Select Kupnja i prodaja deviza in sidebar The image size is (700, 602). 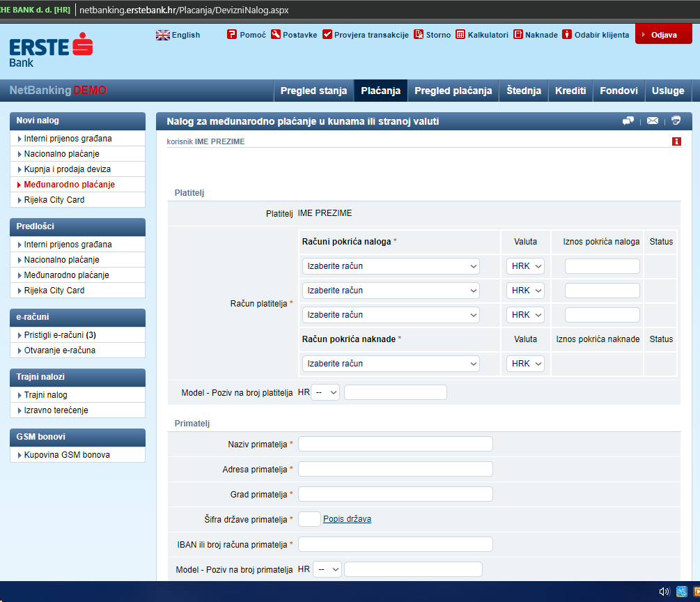68,169
